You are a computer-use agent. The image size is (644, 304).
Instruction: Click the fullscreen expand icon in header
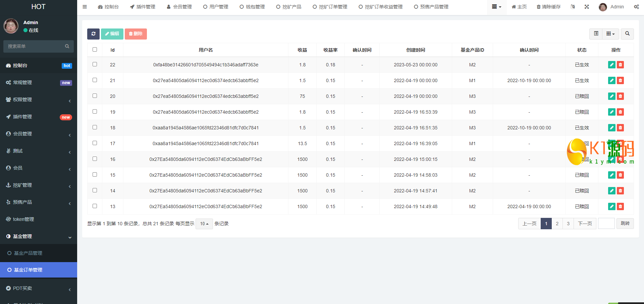click(x=587, y=7)
